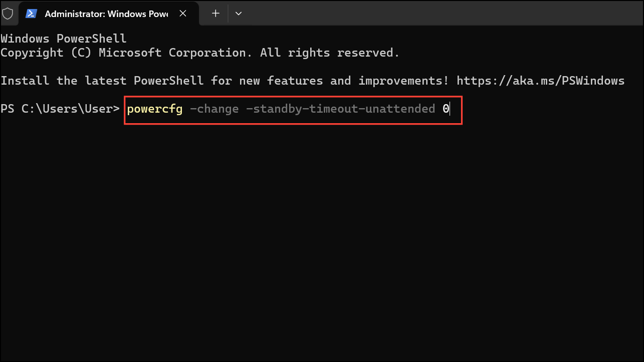644x362 pixels.
Task: Click the -change argument in the command
Action: coord(214,109)
